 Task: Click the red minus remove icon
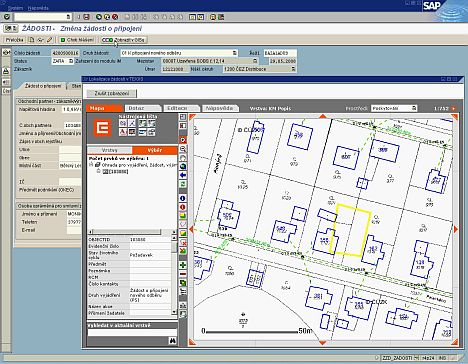(x=183, y=274)
